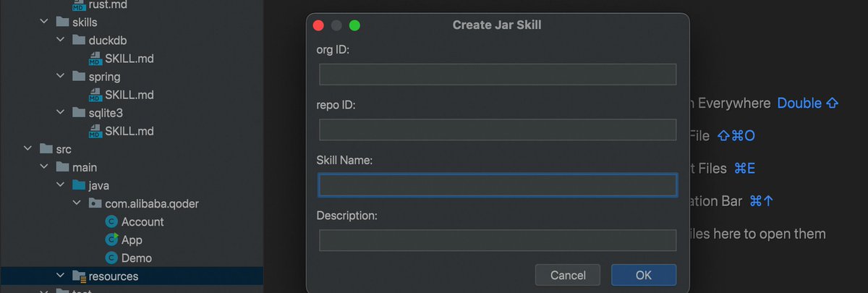Select the duckdb folder label
The height and width of the screenshot is (293, 868).
(x=108, y=41)
